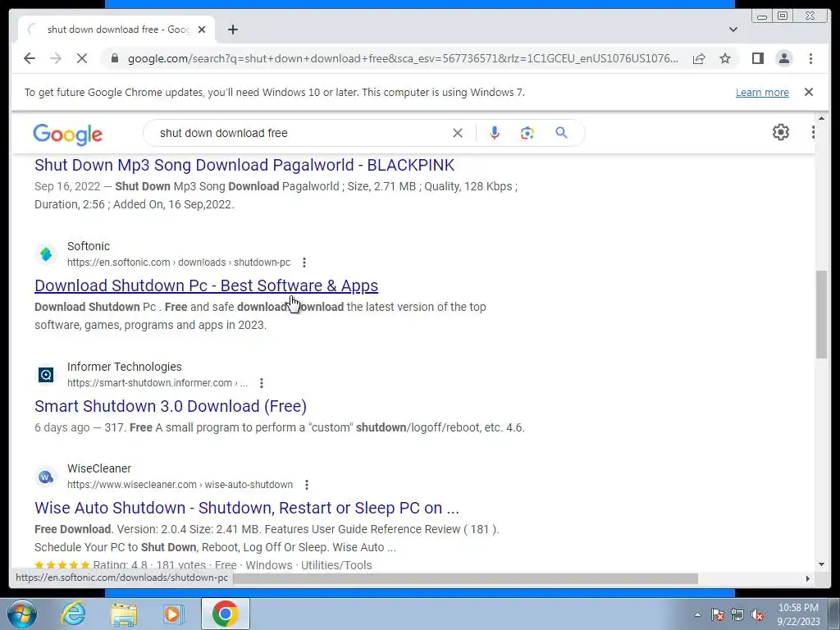Open Windows Explorer from taskbar
The image size is (840, 630).
tap(124, 614)
